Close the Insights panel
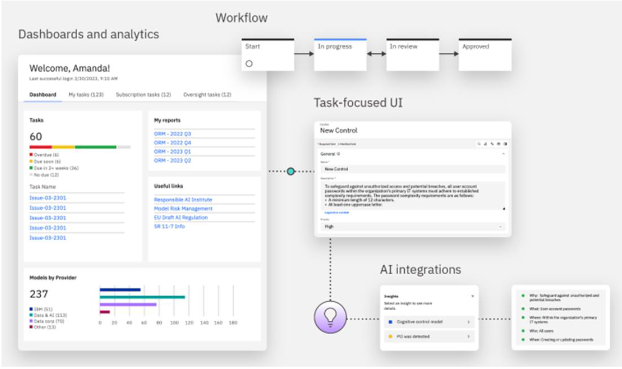Viewport: 622px width, 369px height. pos(472,296)
